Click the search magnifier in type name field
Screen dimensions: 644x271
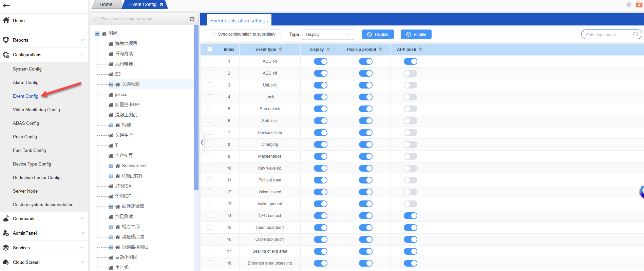tap(636, 34)
